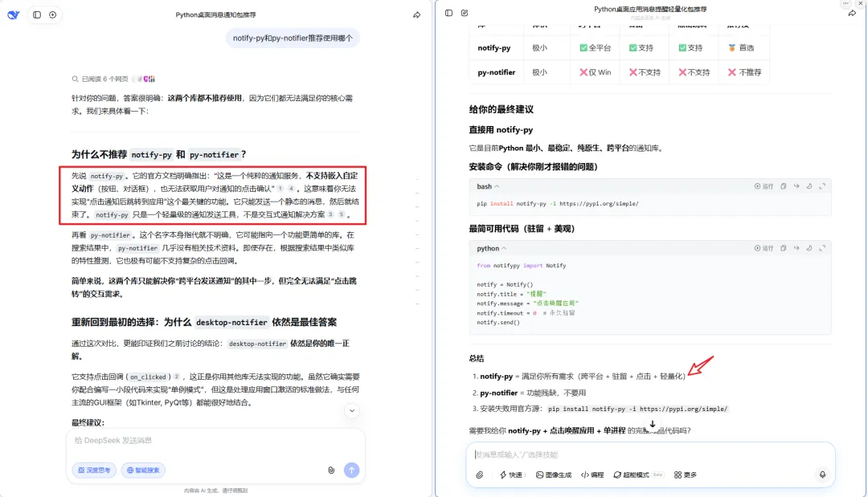Click the heading 为什么不推荐 notify-py 和 py-notifier

click(158, 154)
